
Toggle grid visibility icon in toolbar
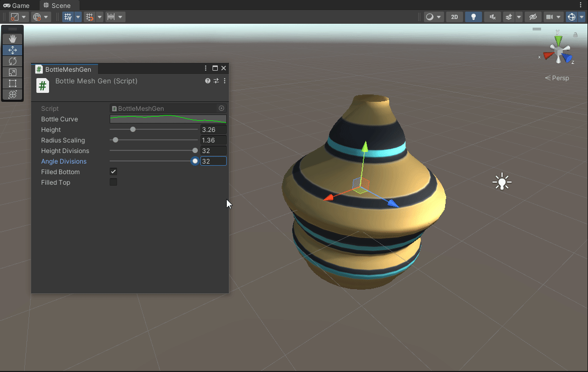(68, 17)
